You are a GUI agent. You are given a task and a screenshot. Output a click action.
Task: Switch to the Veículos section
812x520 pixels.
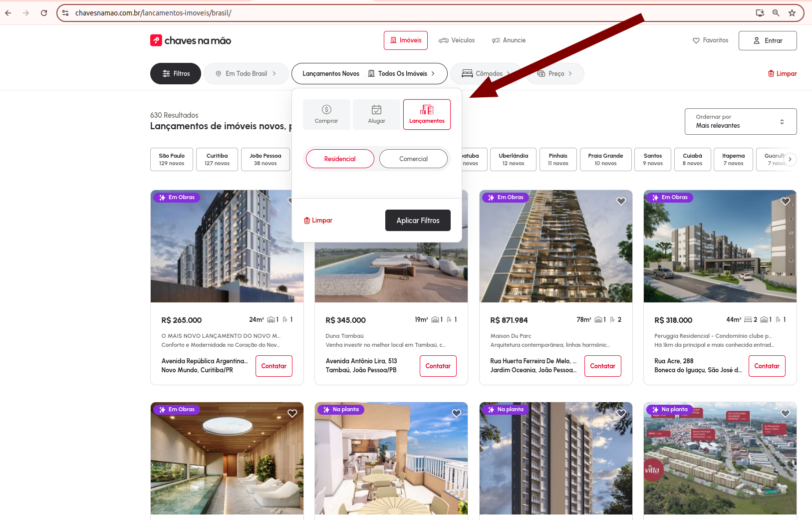point(457,40)
